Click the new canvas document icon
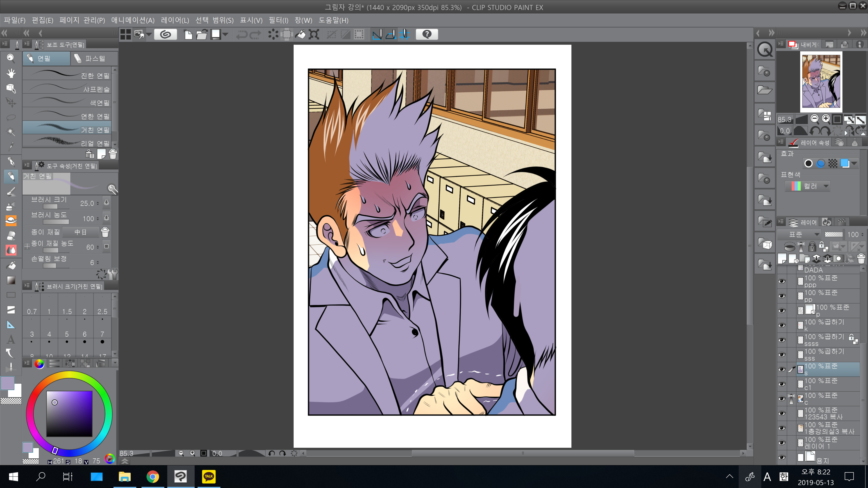 click(x=188, y=34)
